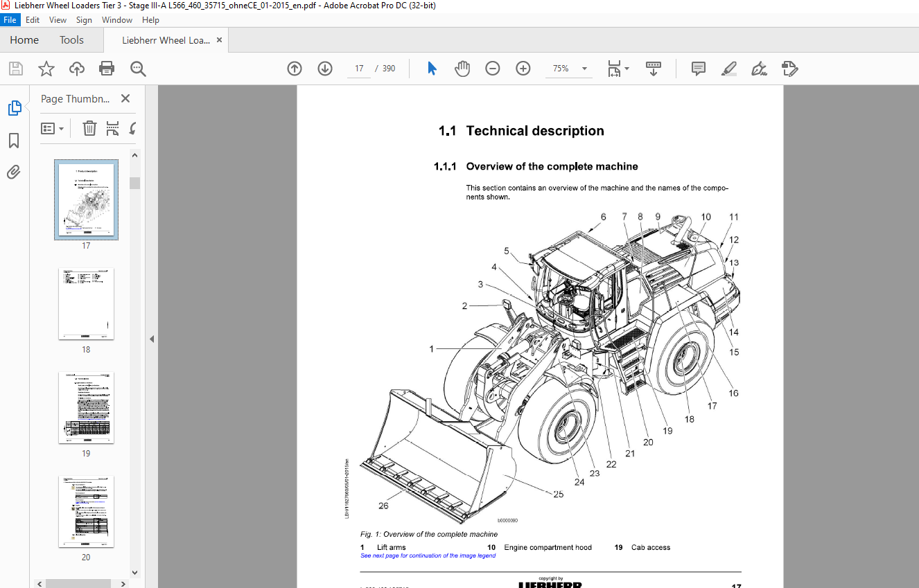Screen dimensions: 919x588
Task: Expand the fit page options arrow
Action: [x=627, y=69]
